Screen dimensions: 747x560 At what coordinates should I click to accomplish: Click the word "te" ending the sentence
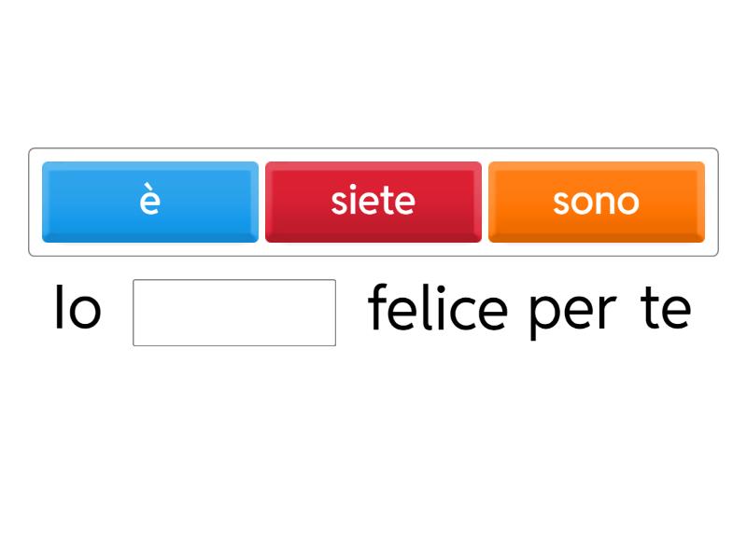[666, 309]
